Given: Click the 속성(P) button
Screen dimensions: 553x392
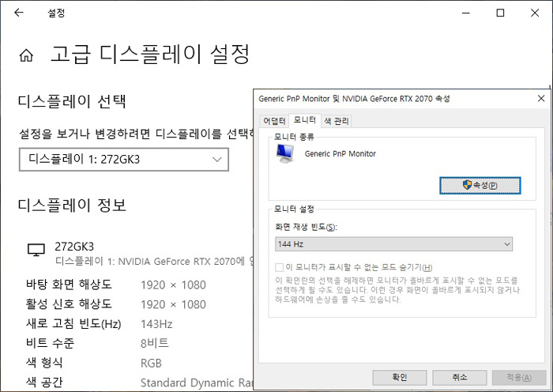Looking at the screenshot, I should coord(480,185).
